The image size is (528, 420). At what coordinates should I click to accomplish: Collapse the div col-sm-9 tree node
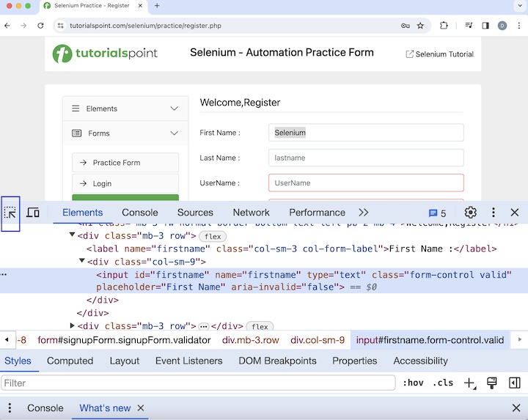82,262
